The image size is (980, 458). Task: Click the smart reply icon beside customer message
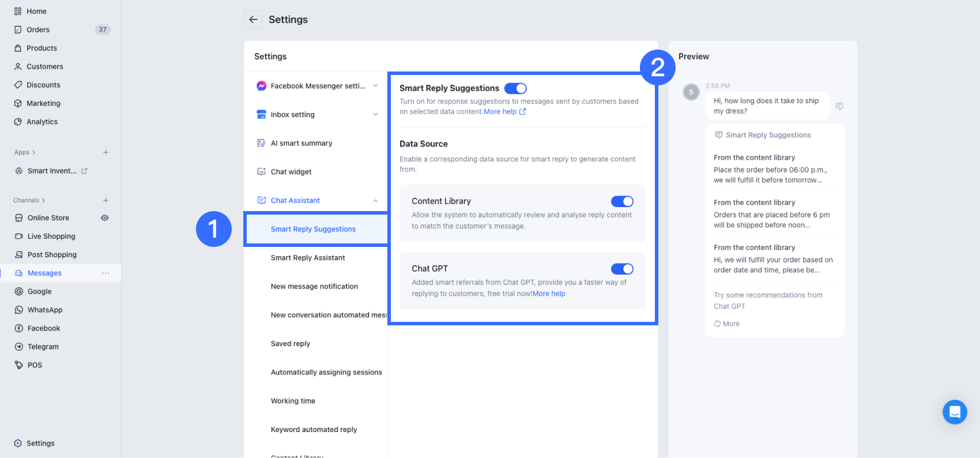(839, 106)
